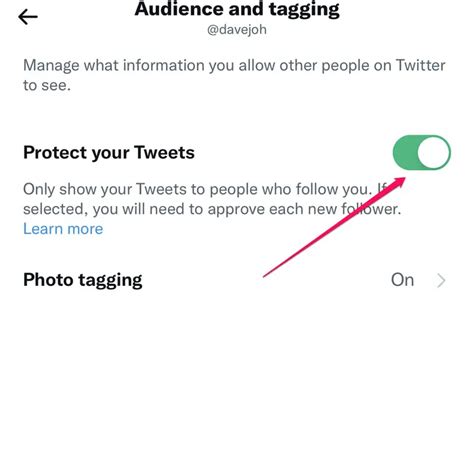
Task: Tap the white knob of the green switch
Action: tap(433, 152)
